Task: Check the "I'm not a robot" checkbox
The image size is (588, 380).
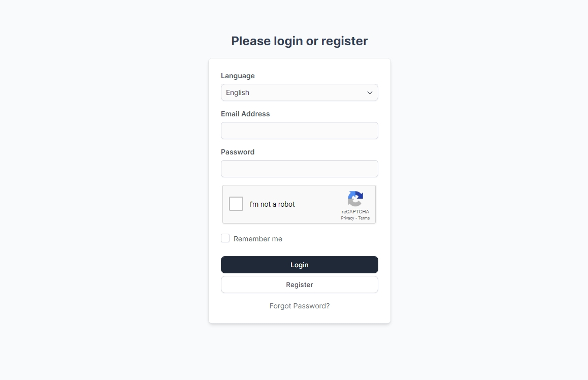Action: [x=236, y=204]
